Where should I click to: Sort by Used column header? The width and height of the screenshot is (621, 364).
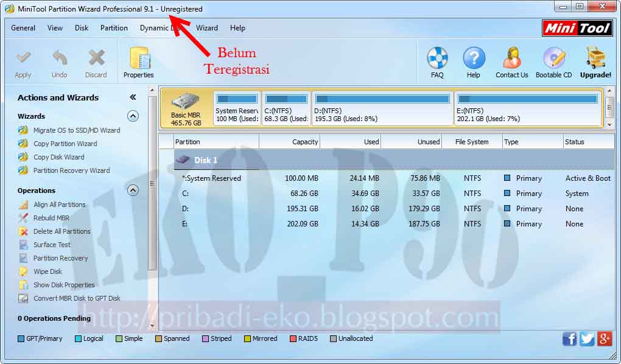tap(351, 142)
